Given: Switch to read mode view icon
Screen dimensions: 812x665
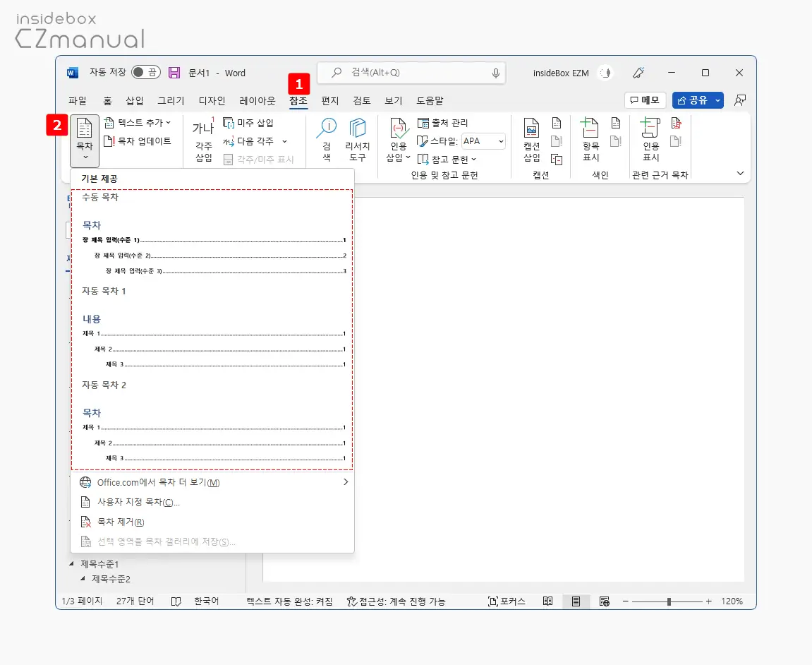Looking at the screenshot, I should click(x=548, y=601).
